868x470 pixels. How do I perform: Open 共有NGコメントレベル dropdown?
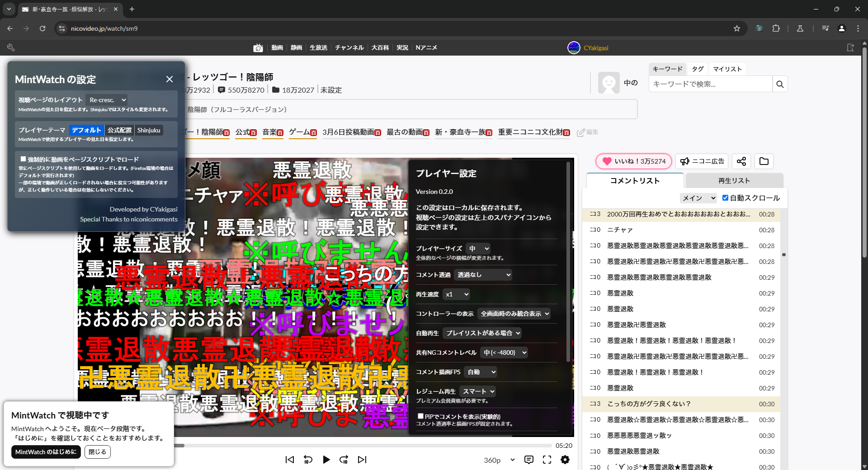[x=504, y=352]
